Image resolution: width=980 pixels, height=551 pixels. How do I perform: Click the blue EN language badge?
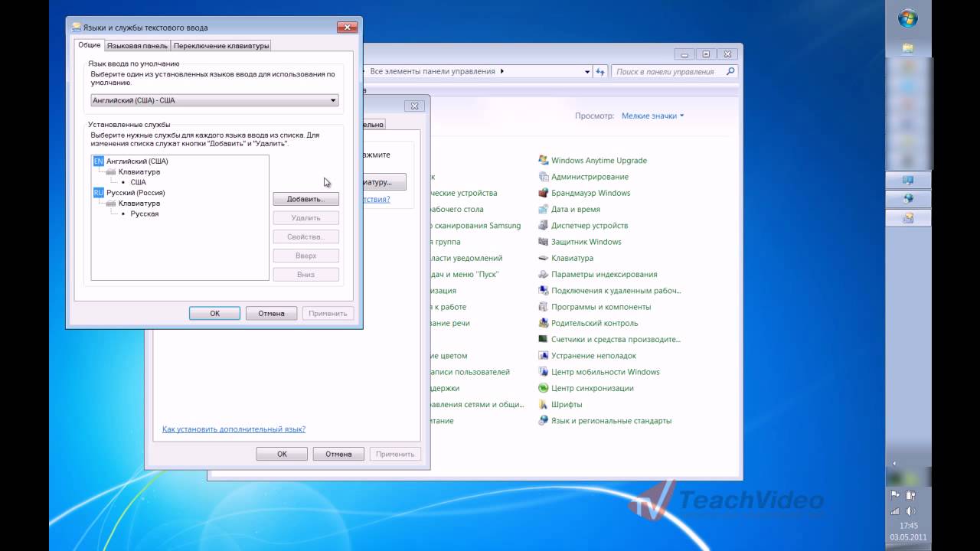[x=98, y=161]
